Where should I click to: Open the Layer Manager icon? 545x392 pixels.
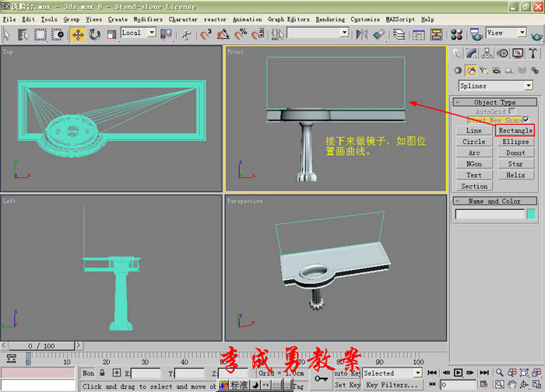(x=399, y=34)
